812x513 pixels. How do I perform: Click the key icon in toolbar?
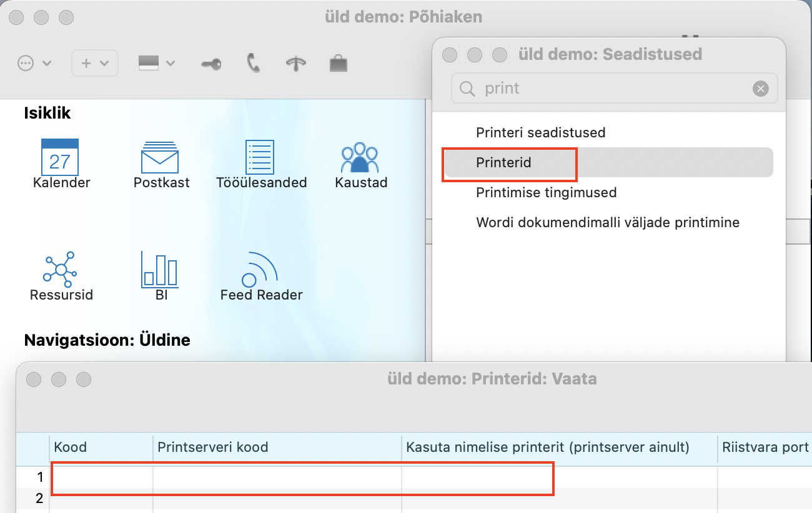click(x=211, y=64)
